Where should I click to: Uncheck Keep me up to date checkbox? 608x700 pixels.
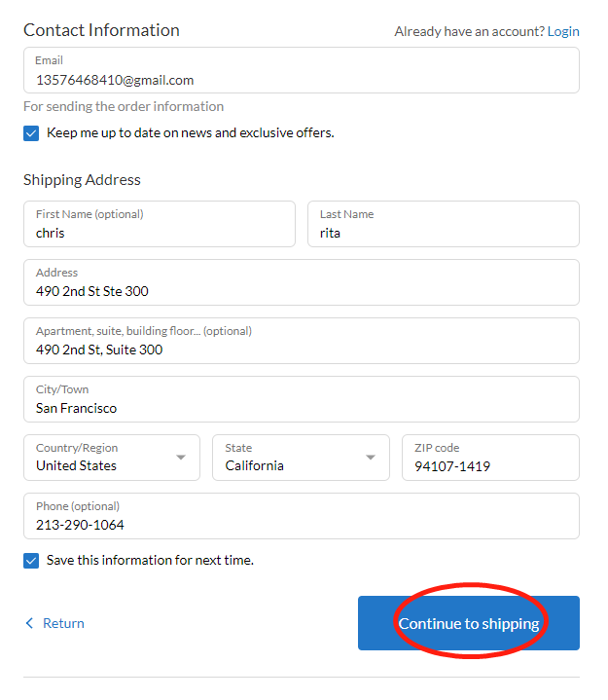[x=31, y=133]
